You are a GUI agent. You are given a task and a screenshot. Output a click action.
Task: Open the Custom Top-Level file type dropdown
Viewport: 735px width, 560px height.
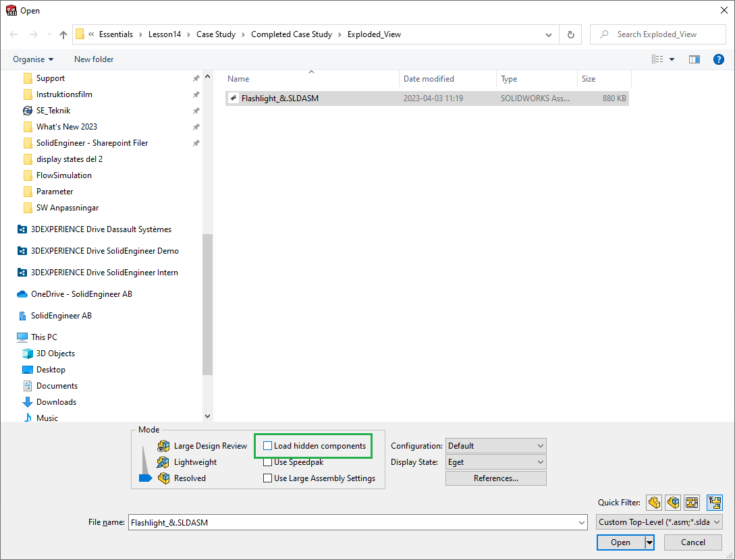(659, 522)
